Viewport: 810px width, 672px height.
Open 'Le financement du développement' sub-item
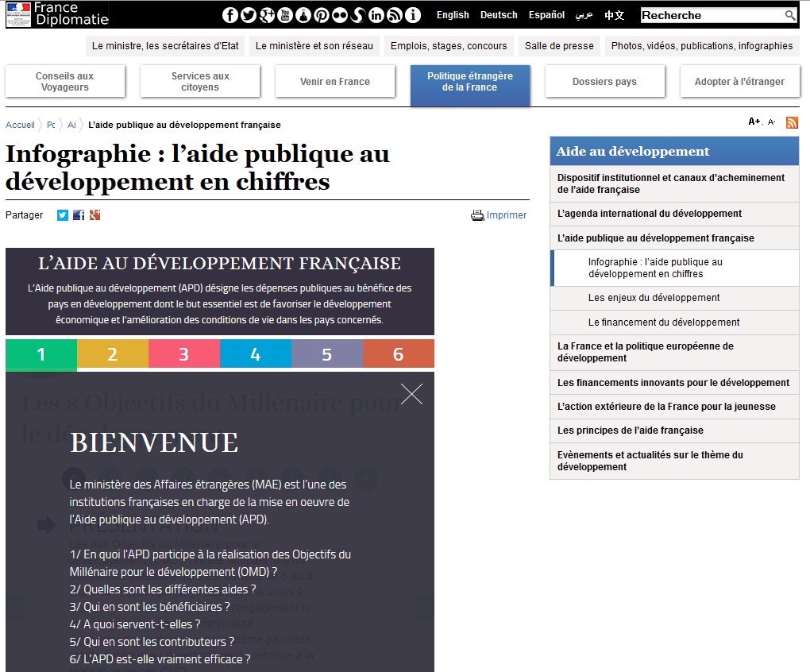click(675, 322)
